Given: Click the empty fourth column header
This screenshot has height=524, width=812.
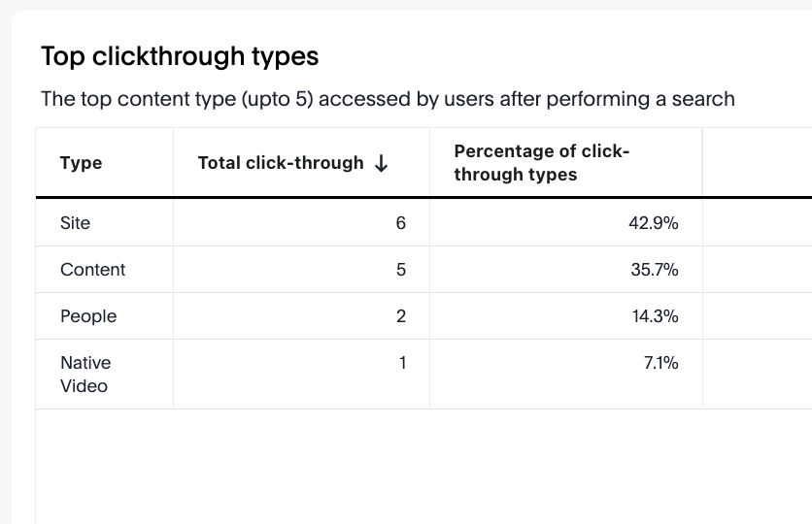Looking at the screenshot, I should 756,163.
